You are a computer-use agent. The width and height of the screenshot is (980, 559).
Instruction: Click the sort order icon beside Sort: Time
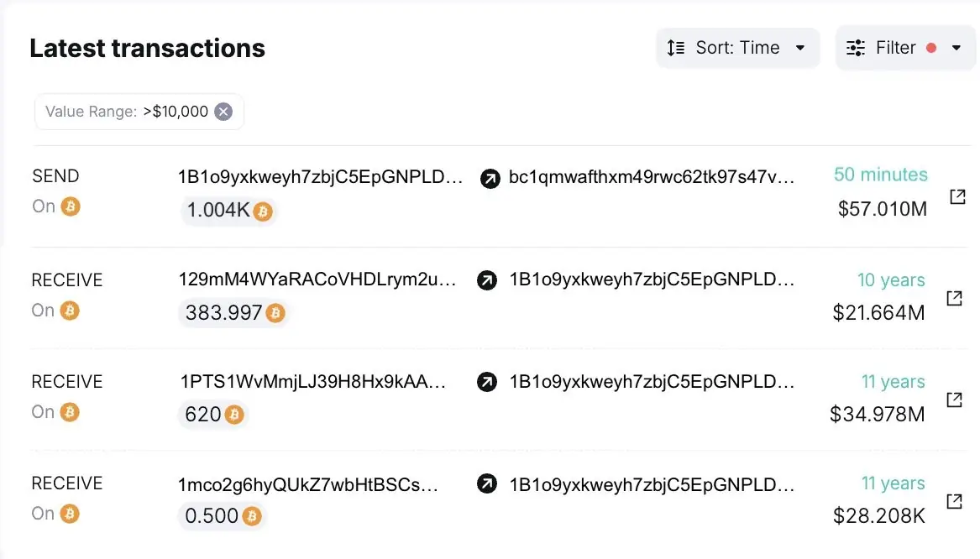click(x=676, y=48)
